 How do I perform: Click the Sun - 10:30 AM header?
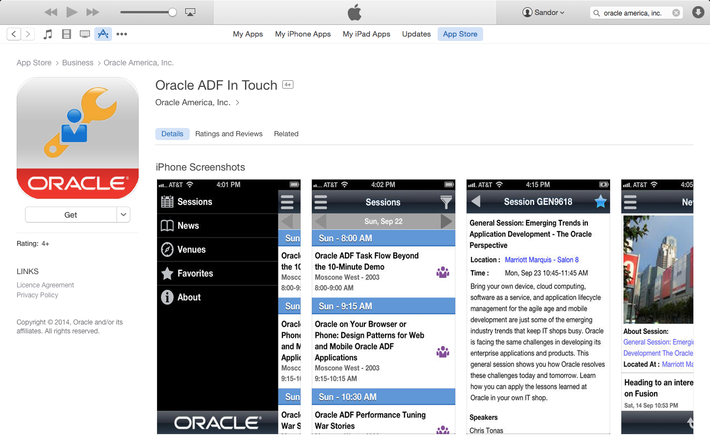pyautogui.click(x=384, y=397)
